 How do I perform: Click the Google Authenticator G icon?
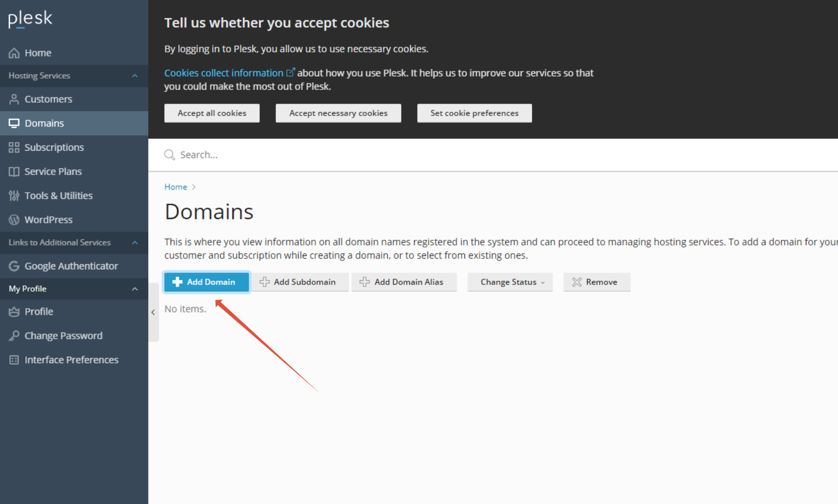pyautogui.click(x=14, y=266)
